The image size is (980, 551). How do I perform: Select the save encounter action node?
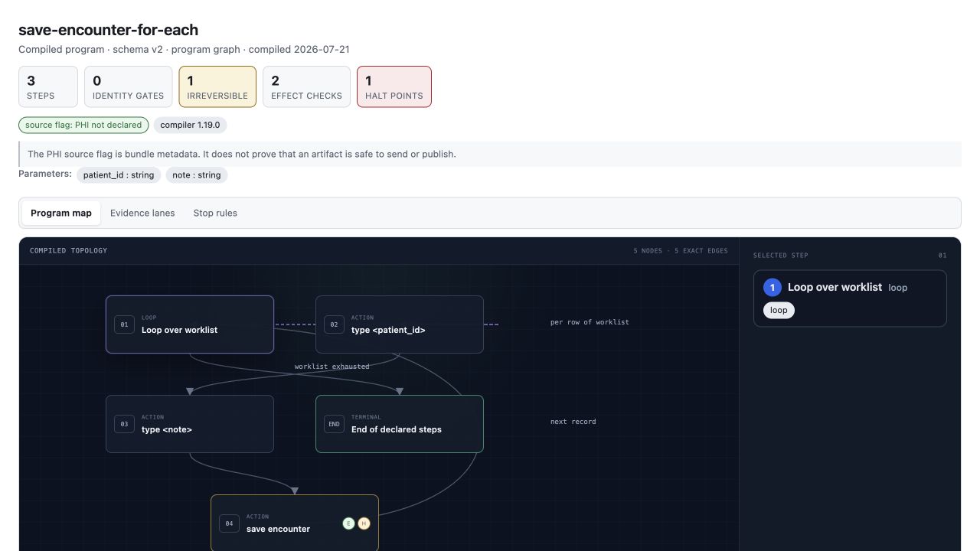[x=295, y=523]
